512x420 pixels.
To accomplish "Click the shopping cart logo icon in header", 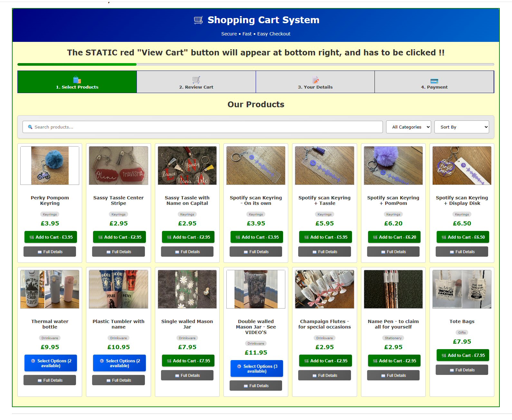I will click(198, 20).
